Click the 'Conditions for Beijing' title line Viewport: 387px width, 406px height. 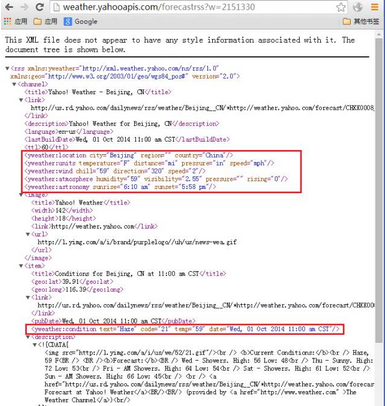[128, 274]
